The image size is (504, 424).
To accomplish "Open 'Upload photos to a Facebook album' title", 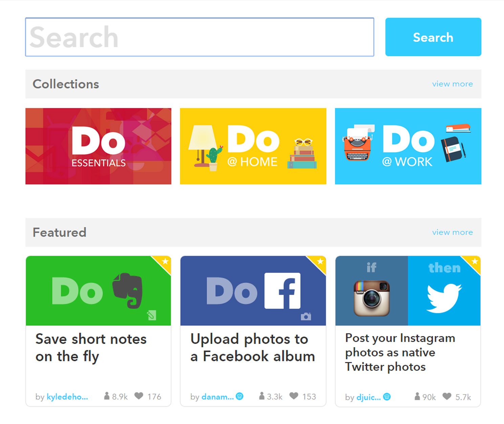I will pyautogui.click(x=253, y=348).
